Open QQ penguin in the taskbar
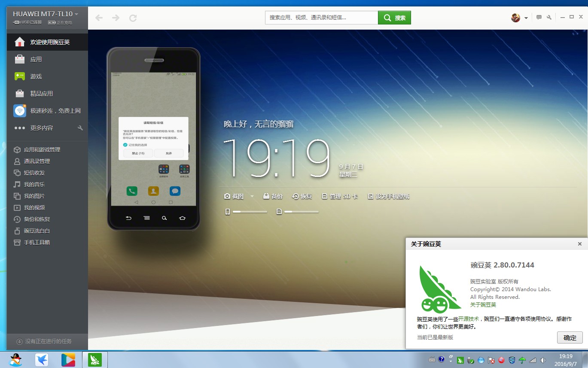 [x=16, y=359]
